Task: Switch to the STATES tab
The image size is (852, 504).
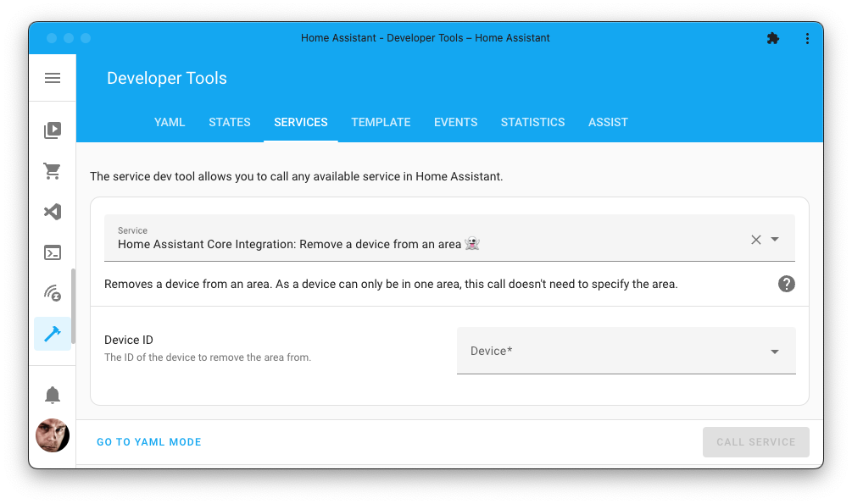Action: pyautogui.click(x=229, y=122)
